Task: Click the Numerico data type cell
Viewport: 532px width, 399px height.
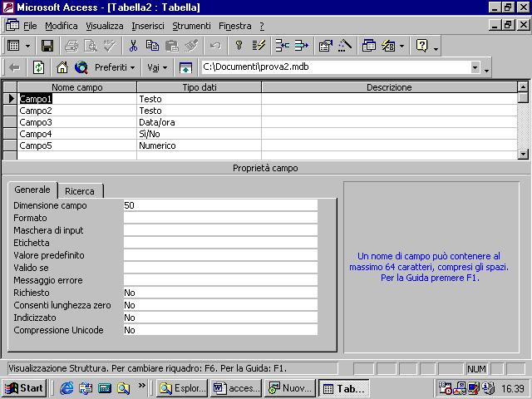Action: (x=199, y=145)
